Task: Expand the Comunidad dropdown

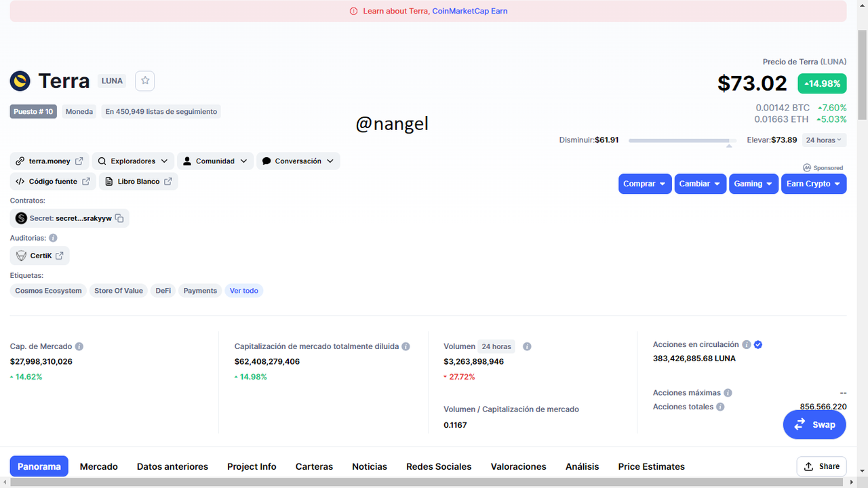Action: pos(216,161)
